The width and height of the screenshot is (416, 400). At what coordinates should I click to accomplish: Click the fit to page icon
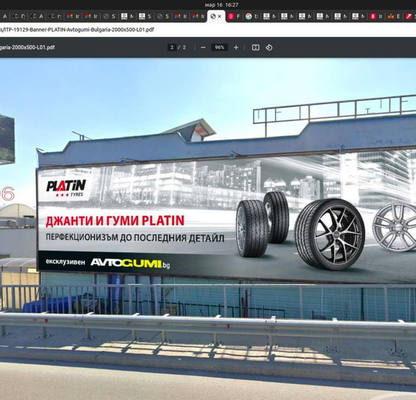pos(255,47)
